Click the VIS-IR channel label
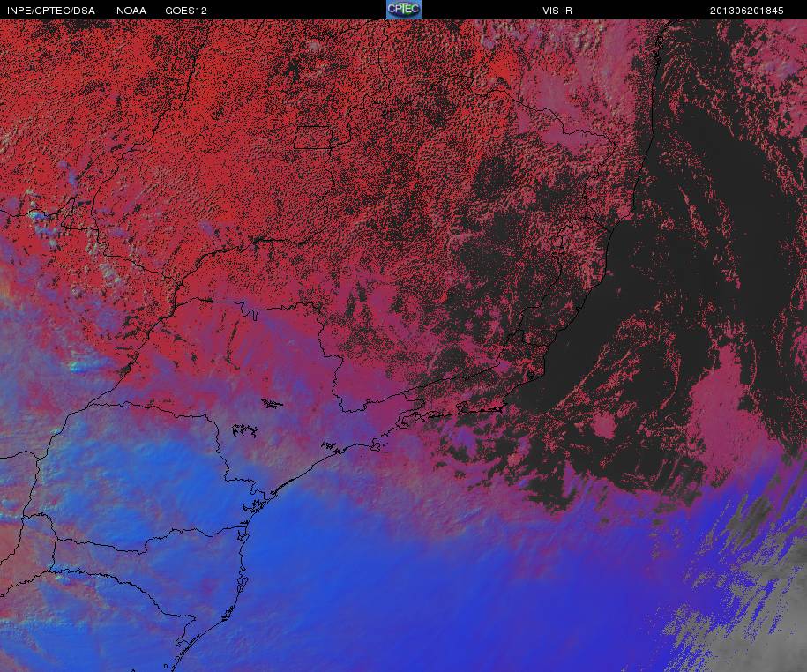The height and width of the screenshot is (672, 807). coord(557,11)
